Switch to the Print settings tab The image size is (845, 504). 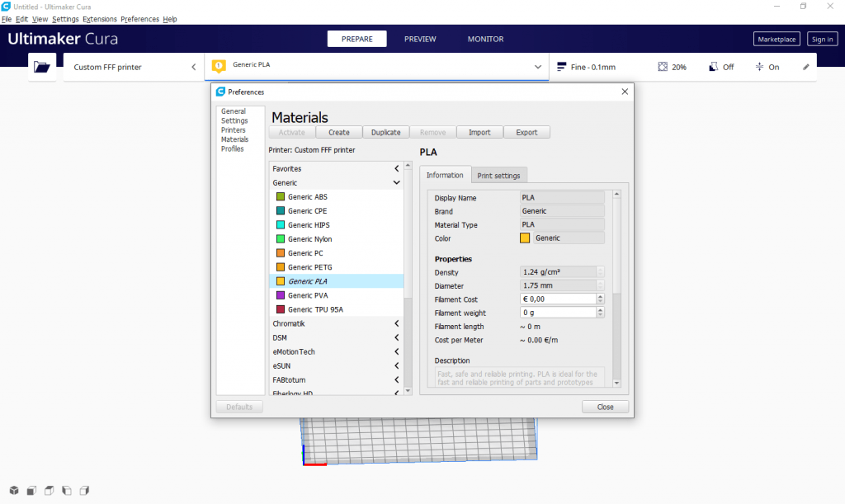pyautogui.click(x=498, y=176)
